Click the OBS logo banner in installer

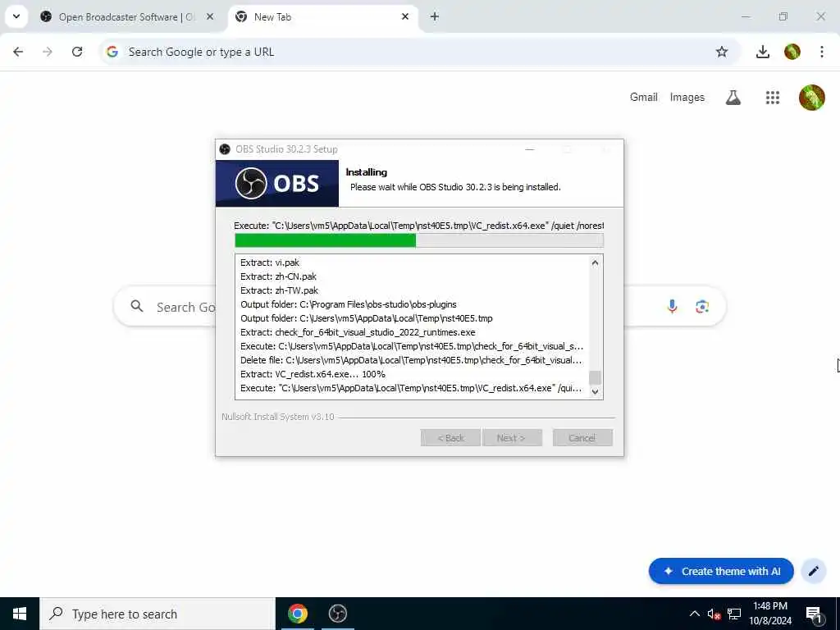pyautogui.click(x=277, y=183)
